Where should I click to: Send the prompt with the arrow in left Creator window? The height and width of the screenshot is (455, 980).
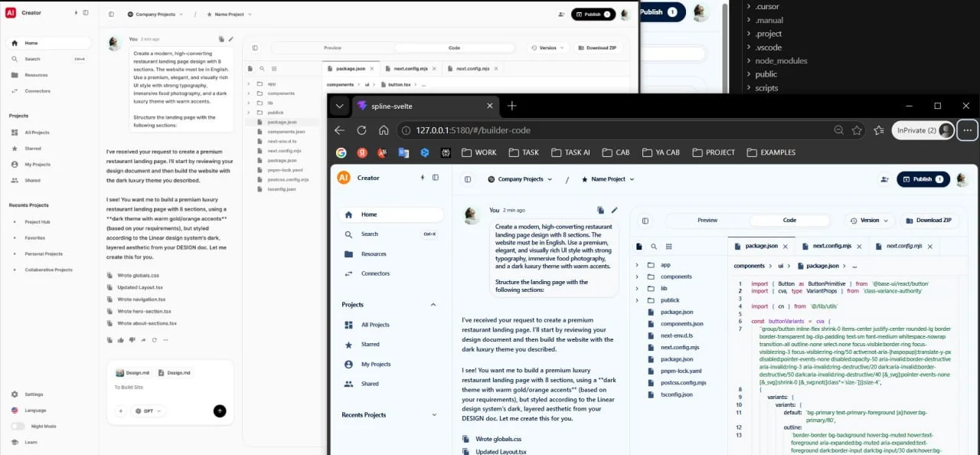[220, 411]
